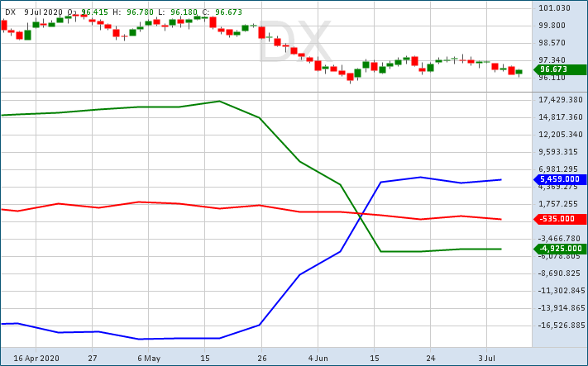This screenshot has height=366, width=588.
Task: Click the -16,526.885 axis label
Action: 562,326
